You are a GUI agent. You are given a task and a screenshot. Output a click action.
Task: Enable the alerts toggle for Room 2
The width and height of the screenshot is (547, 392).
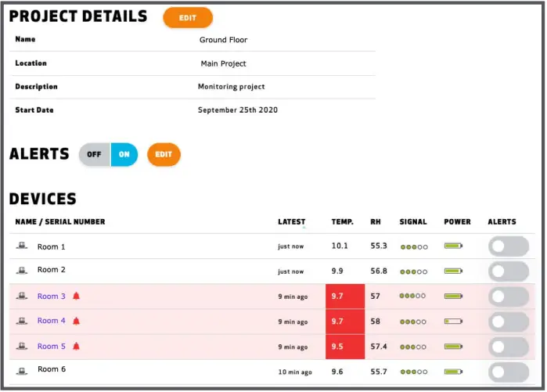click(x=509, y=272)
